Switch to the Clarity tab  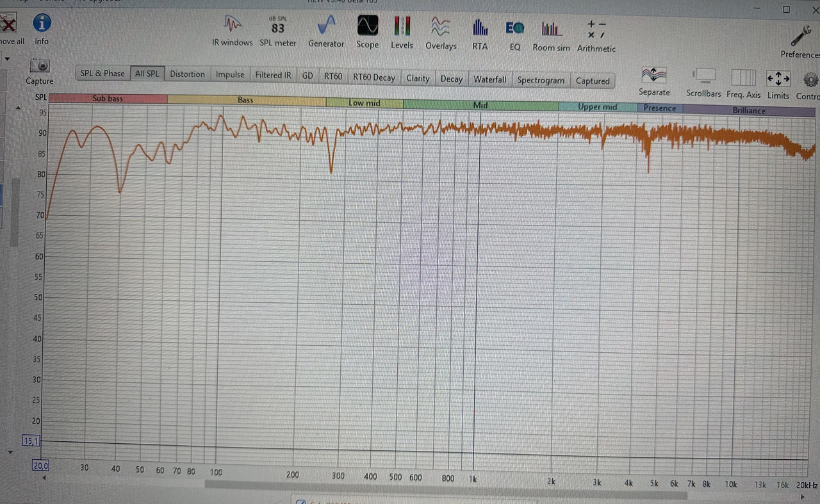pyautogui.click(x=418, y=78)
